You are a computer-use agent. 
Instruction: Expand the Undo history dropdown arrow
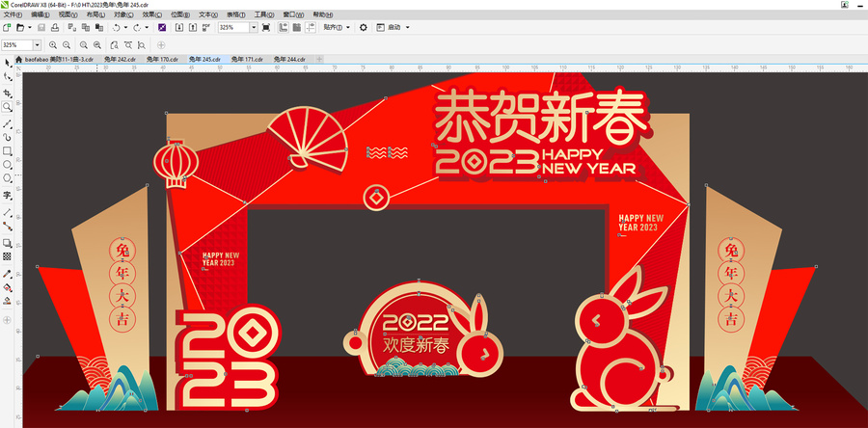[125, 27]
